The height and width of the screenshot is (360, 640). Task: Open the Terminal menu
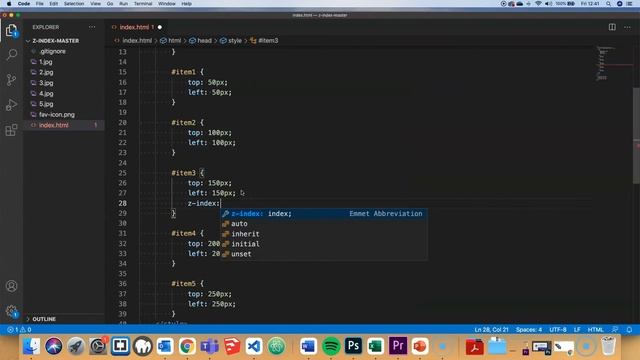tap(143, 4)
